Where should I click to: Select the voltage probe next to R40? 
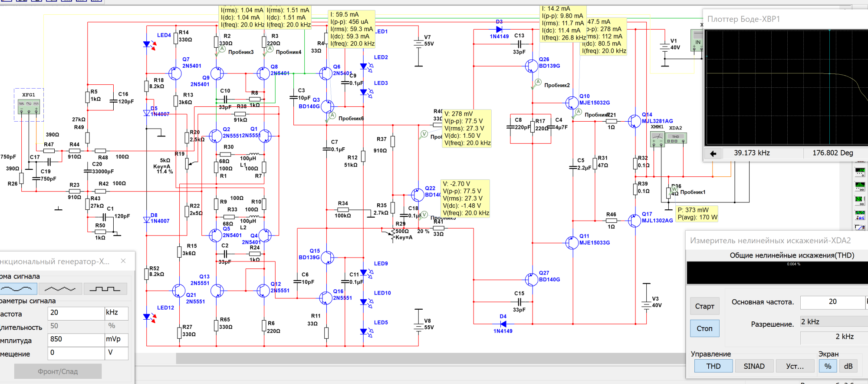point(424,134)
